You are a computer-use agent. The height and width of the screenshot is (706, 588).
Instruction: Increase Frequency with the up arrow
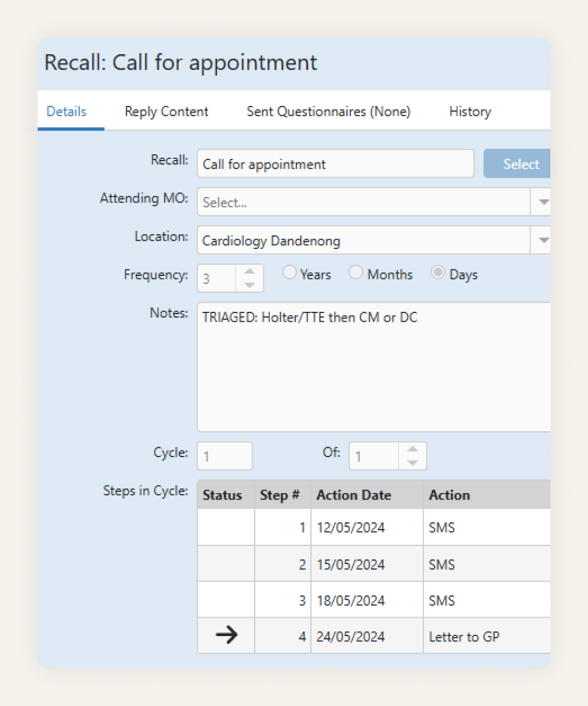coord(250,271)
